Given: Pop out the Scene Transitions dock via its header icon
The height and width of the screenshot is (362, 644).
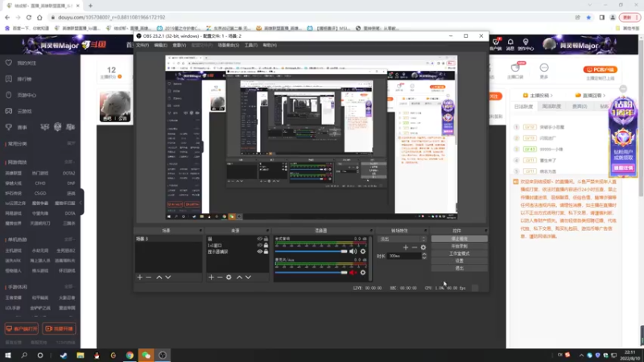Looking at the screenshot, I should pos(426,231).
